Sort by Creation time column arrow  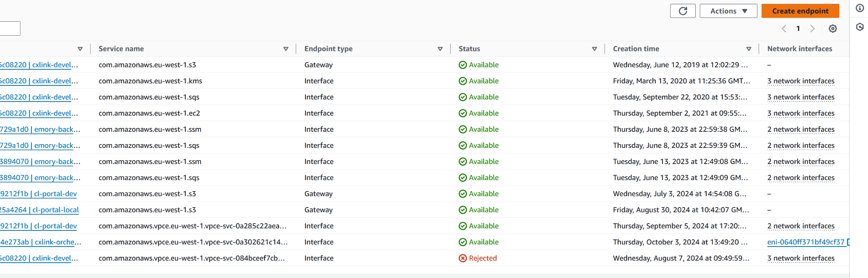pos(749,49)
